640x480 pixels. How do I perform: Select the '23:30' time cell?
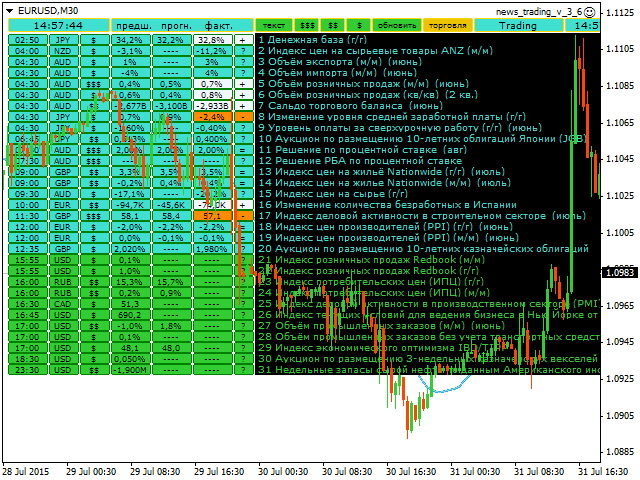pos(27,371)
